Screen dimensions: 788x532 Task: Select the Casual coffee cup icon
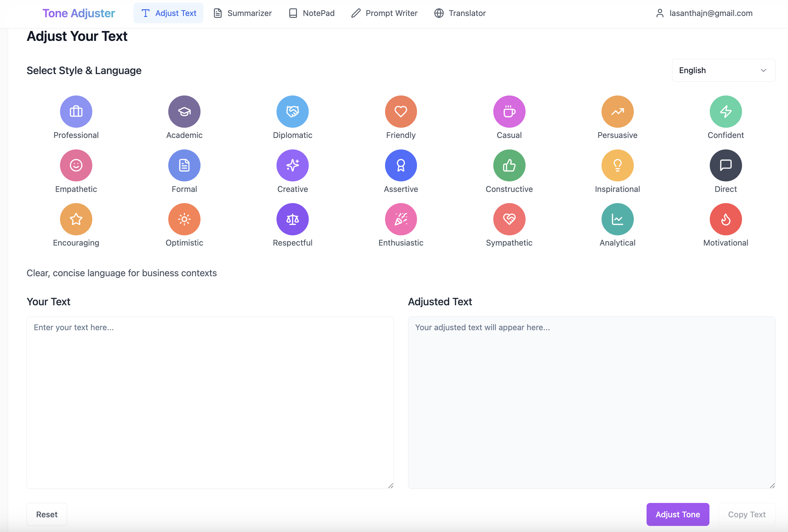pos(509,111)
